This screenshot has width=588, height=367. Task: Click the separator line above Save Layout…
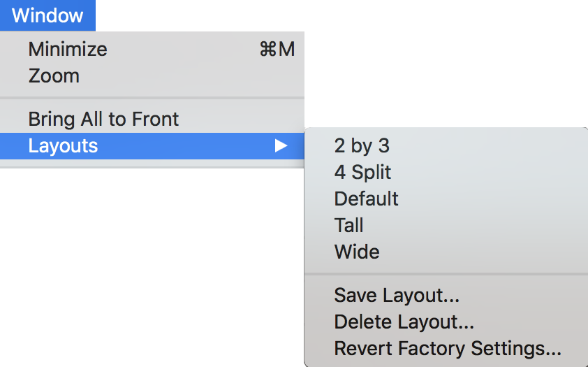447,273
